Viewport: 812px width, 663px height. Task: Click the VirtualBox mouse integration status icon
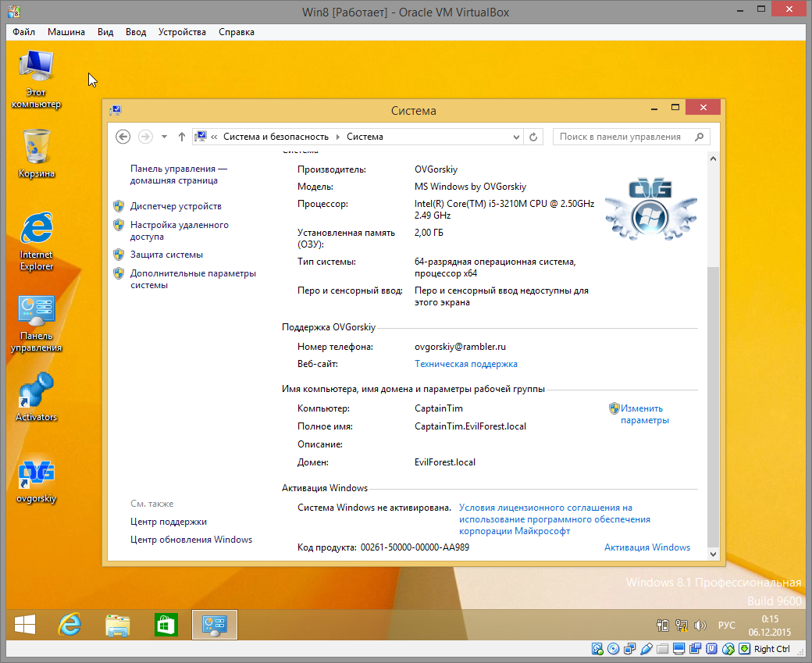[x=728, y=649]
